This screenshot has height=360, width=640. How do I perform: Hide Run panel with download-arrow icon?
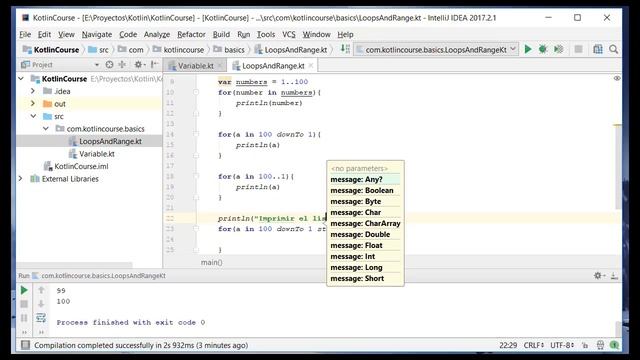[x=614, y=276]
